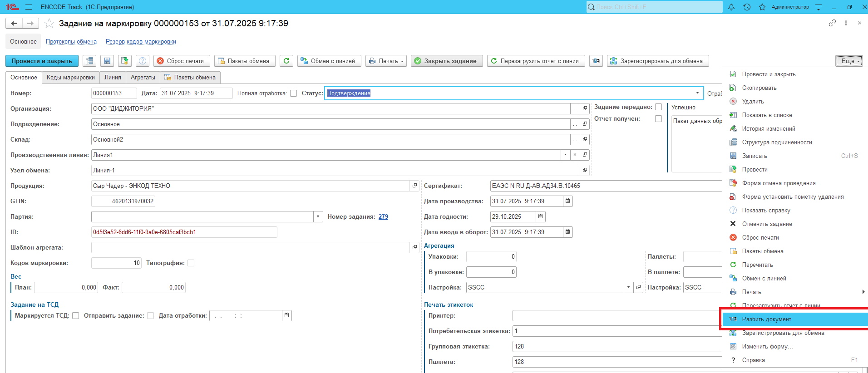Image resolution: width=868 pixels, height=373 pixels.
Task: Enable the Маркируется ТСД checkbox
Action: tap(76, 315)
